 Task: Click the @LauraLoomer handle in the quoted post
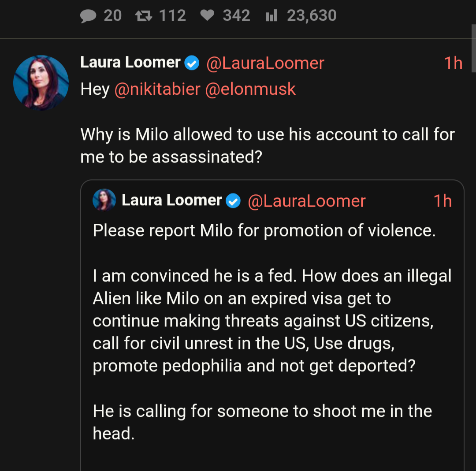(307, 201)
